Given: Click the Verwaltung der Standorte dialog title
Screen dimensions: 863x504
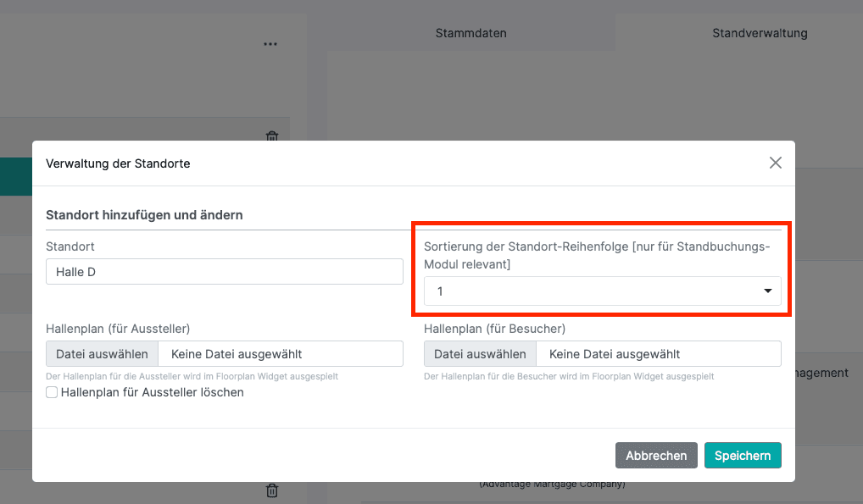Looking at the screenshot, I should click(x=118, y=163).
